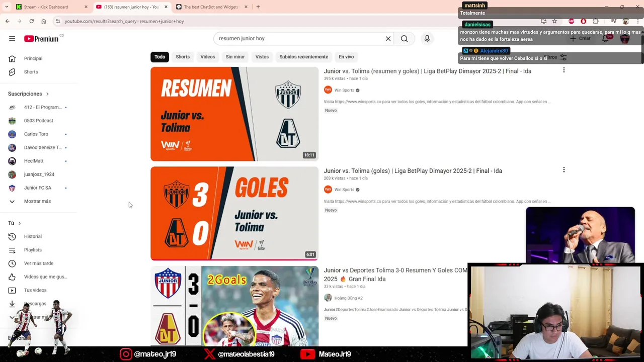The height and width of the screenshot is (362, 644).
Task: Expand Mostrar más subscriptions
Action: coord(38,201)
